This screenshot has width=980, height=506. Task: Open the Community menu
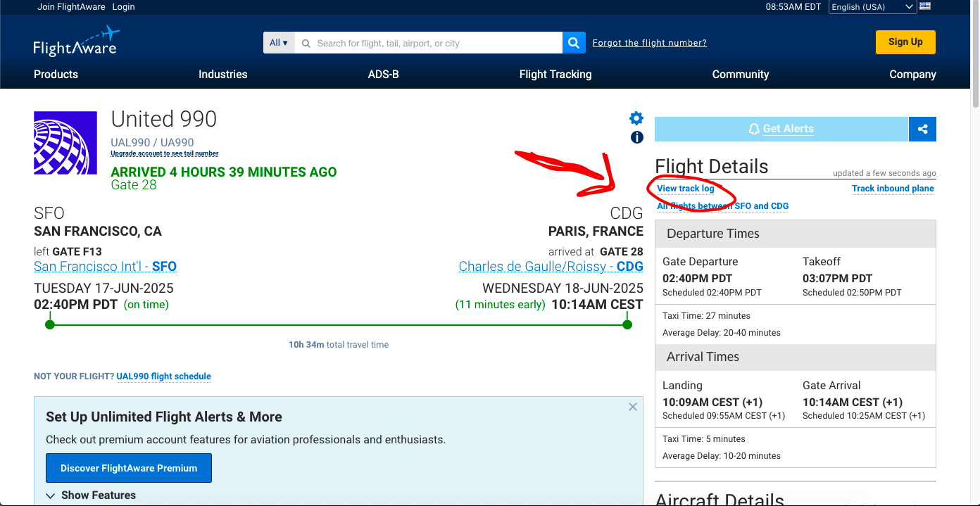[x=741, y=75]
